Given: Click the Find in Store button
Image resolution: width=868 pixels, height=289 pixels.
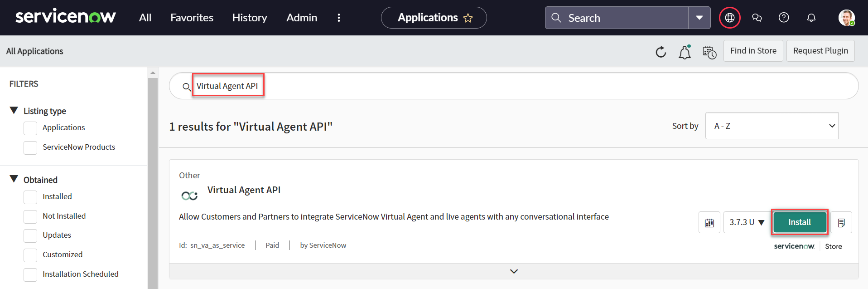Looking at the screenshot, I should 752,51.
